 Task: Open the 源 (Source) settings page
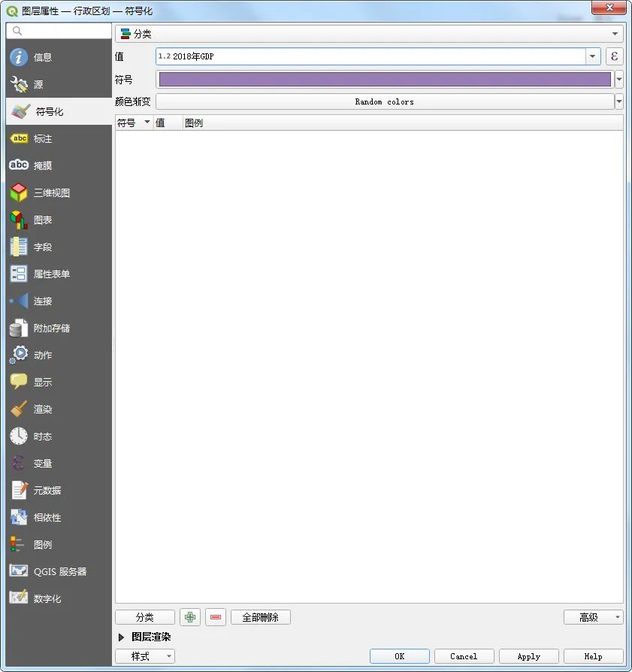(59, 84)
